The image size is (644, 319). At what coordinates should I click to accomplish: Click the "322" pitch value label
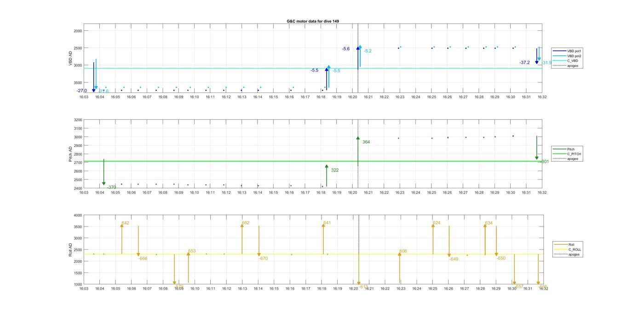[335, 170]
